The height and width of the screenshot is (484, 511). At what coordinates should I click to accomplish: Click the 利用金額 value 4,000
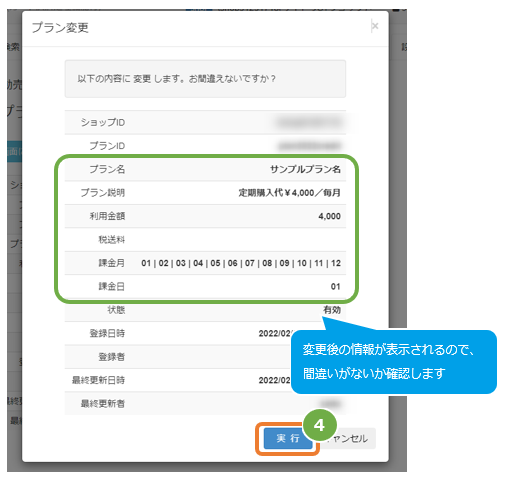(x=329, y=216)
